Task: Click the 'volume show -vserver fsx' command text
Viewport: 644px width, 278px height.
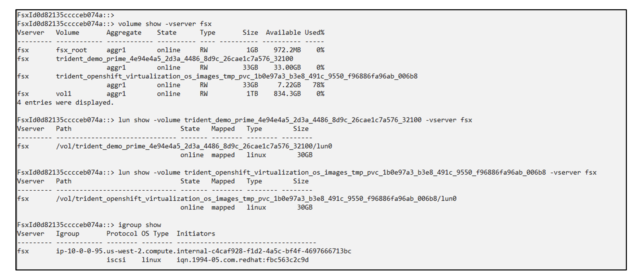Action: click(165, 24)
